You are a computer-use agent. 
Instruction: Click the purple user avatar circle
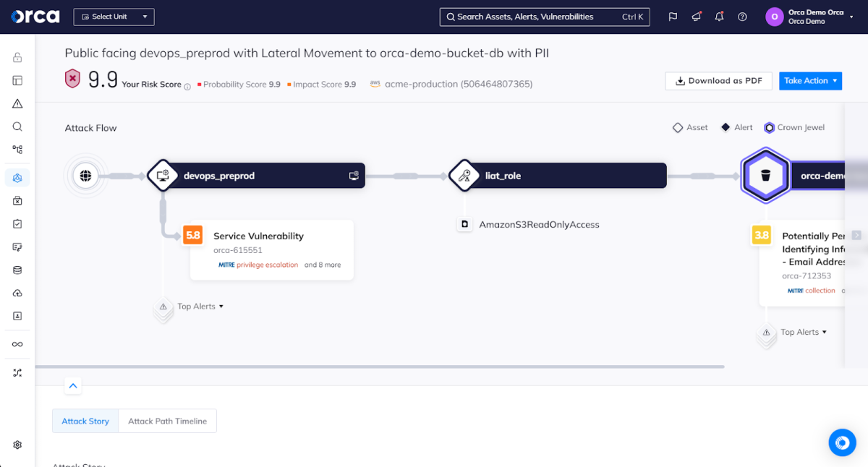(x=775, y=17)
